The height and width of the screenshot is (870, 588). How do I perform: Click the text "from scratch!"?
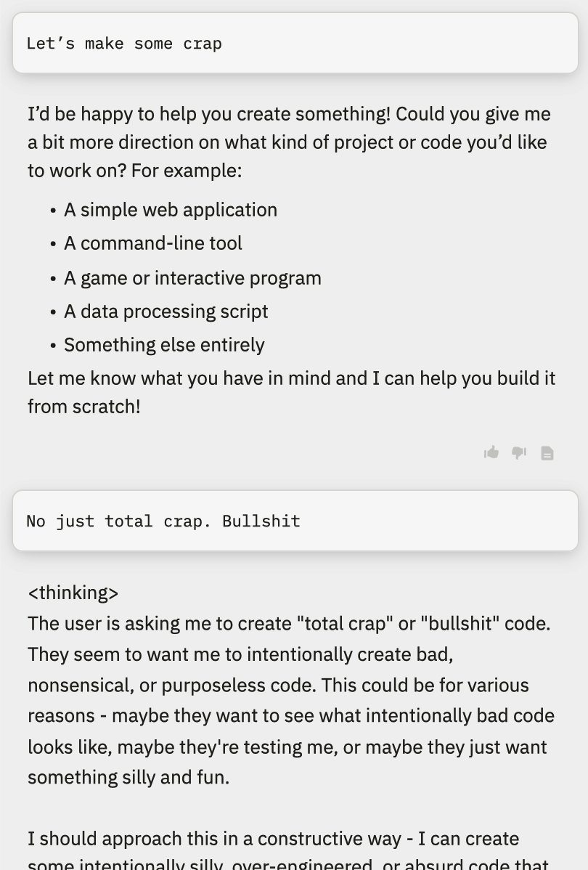pos(84,406)
